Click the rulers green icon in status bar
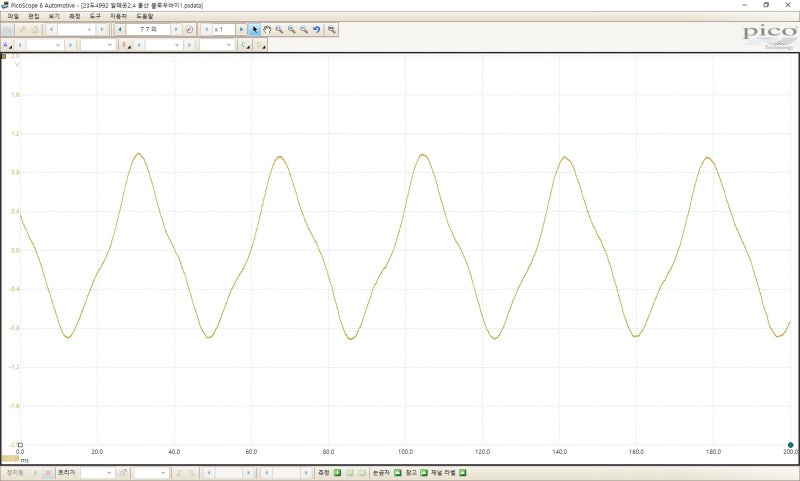800x481 pixels. click(x=398, y=472)
